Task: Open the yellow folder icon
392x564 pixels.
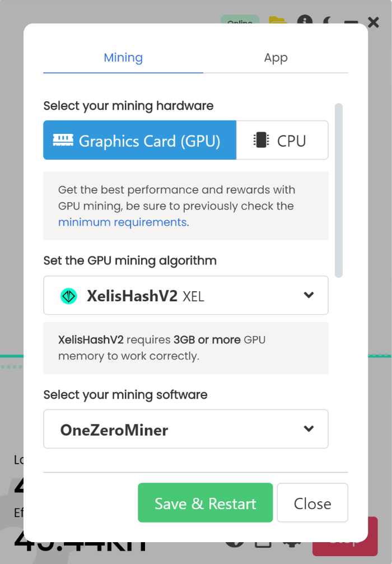Action: pyautogui.click(x=278, y=21)
